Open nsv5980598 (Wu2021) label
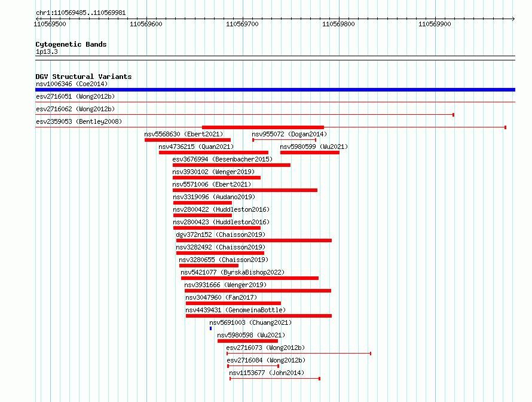This screenshot has height=402, width=532. pyautogui.click(x=251, y=335)
